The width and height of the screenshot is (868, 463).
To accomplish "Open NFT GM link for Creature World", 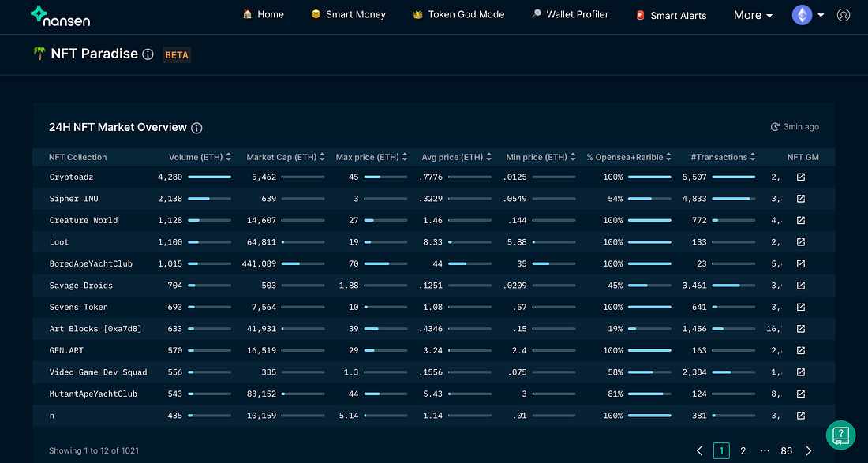I will (800, 220).
